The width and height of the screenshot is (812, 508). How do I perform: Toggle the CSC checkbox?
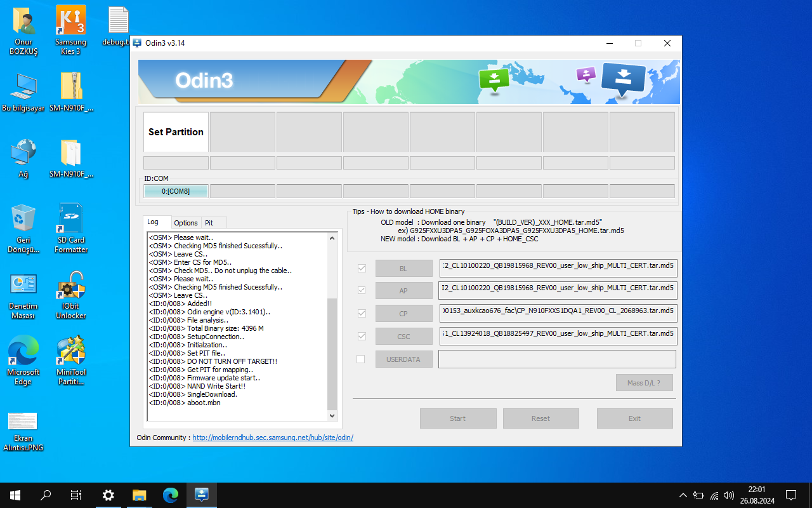click(362, 336)
